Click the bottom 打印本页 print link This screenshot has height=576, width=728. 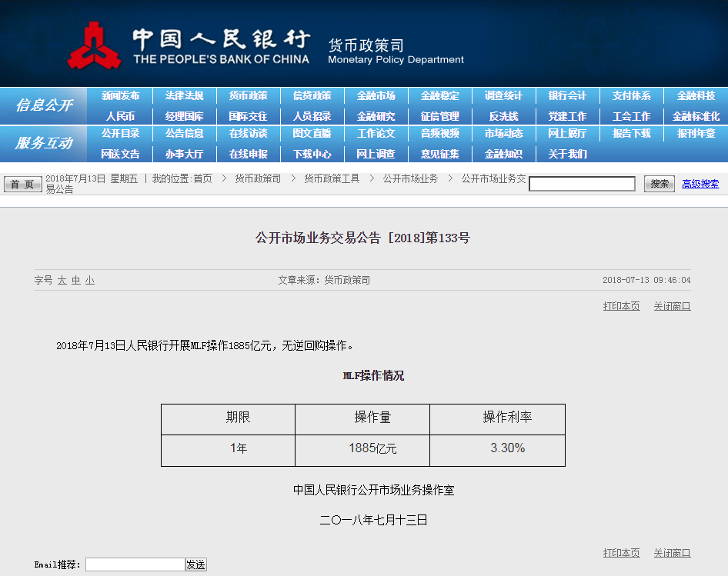[621, 553]
